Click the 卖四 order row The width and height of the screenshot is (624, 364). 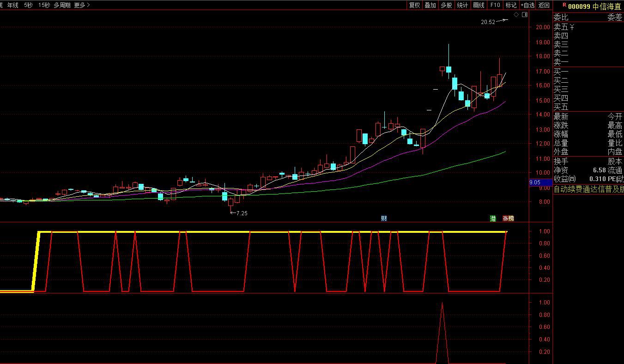(x=588, y=36)
